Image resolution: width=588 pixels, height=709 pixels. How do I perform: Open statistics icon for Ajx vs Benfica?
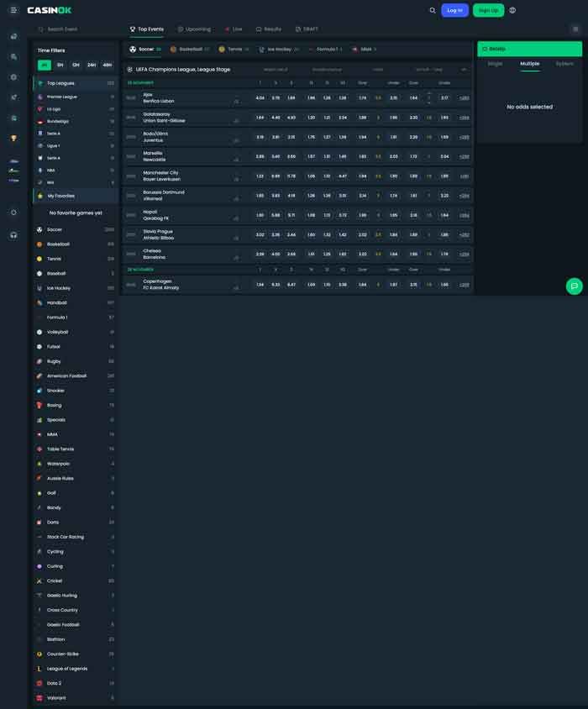point(236,101)
